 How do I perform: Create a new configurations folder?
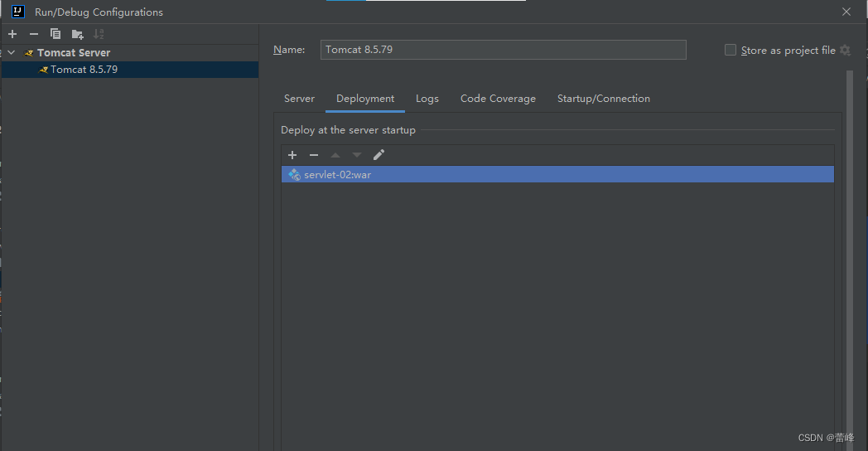[78, 34]
